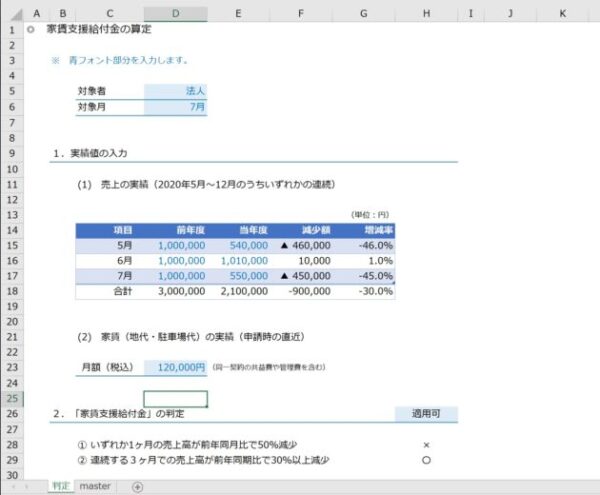
Task: Select column D header
Action: (x=176, y=14)
